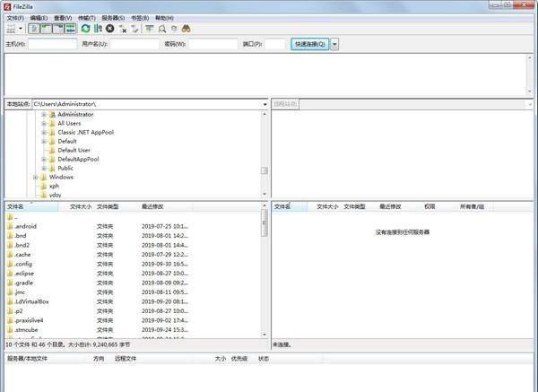
Task: Expand the Public tree node
Action: click(44, 169)
